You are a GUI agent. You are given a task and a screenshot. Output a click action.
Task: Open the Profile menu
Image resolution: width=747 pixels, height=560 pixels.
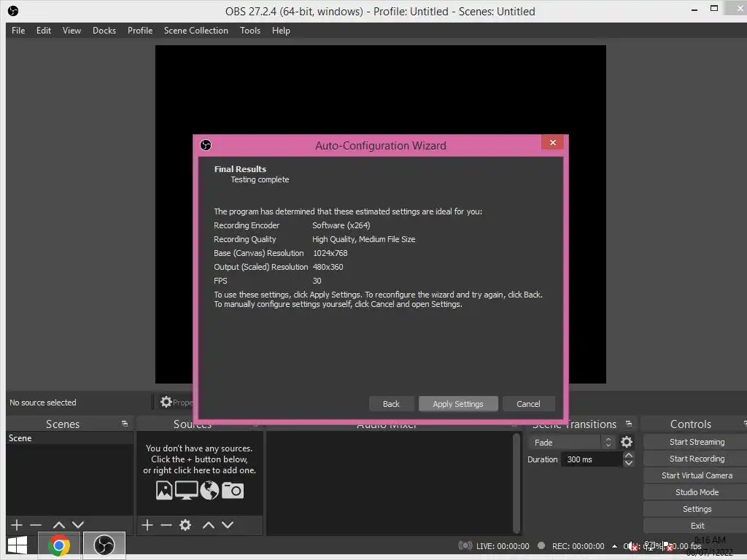(140, 31)
